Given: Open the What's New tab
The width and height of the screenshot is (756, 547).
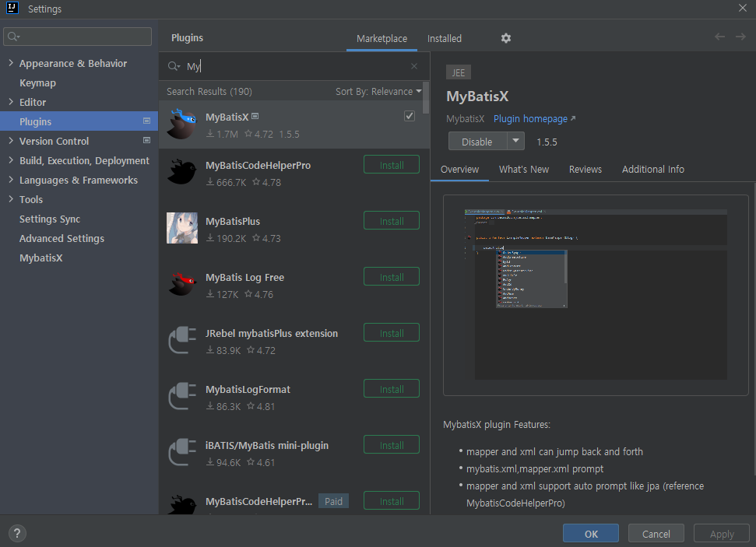Looking at the screenshot, I should [524, 170].
